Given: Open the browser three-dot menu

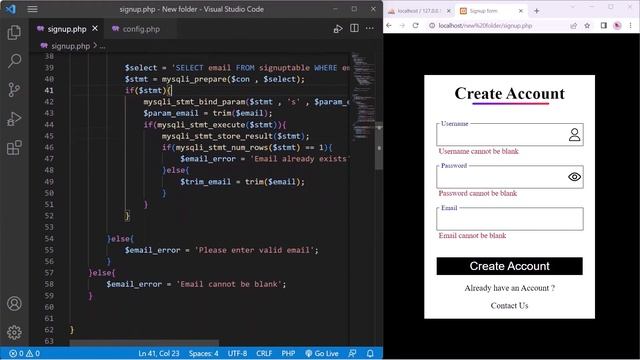Looking at the screenshot, I should (x=631, y=25).
